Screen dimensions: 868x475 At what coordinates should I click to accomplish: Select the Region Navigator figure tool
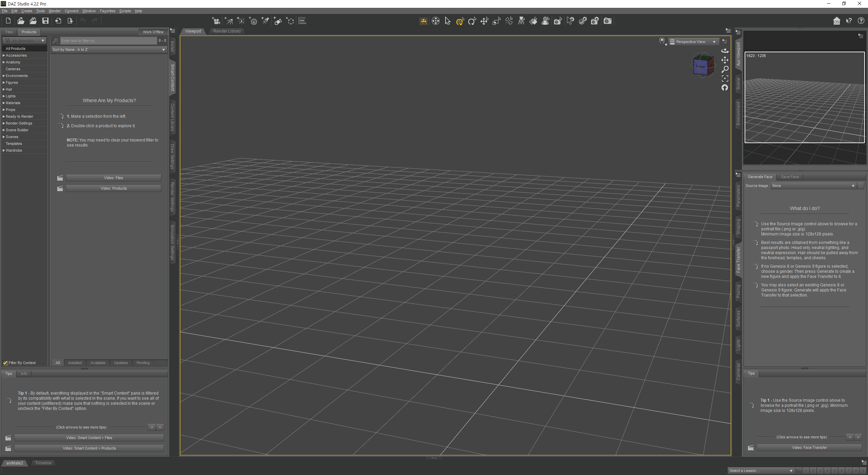coord(546,21)
